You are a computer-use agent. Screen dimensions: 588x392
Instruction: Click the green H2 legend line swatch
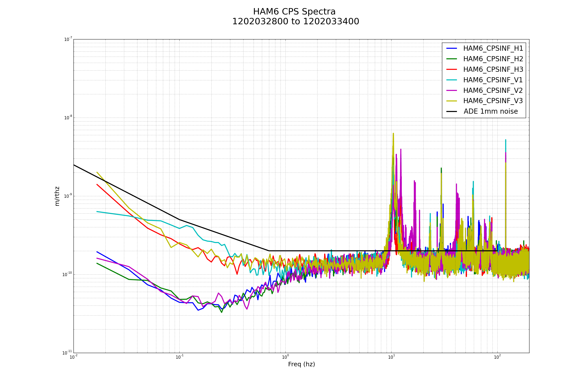click(452, 59)
